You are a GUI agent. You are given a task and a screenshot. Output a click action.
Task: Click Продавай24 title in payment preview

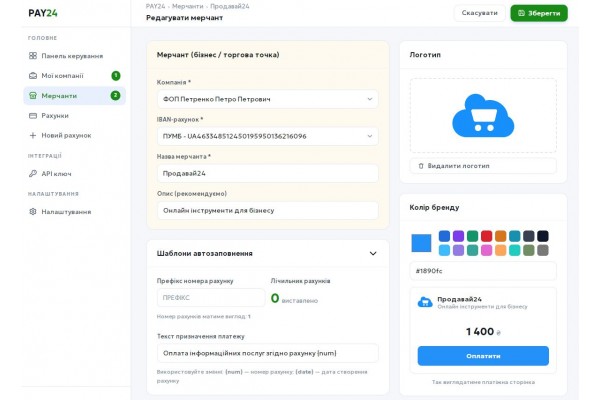[x=460, y=299]
